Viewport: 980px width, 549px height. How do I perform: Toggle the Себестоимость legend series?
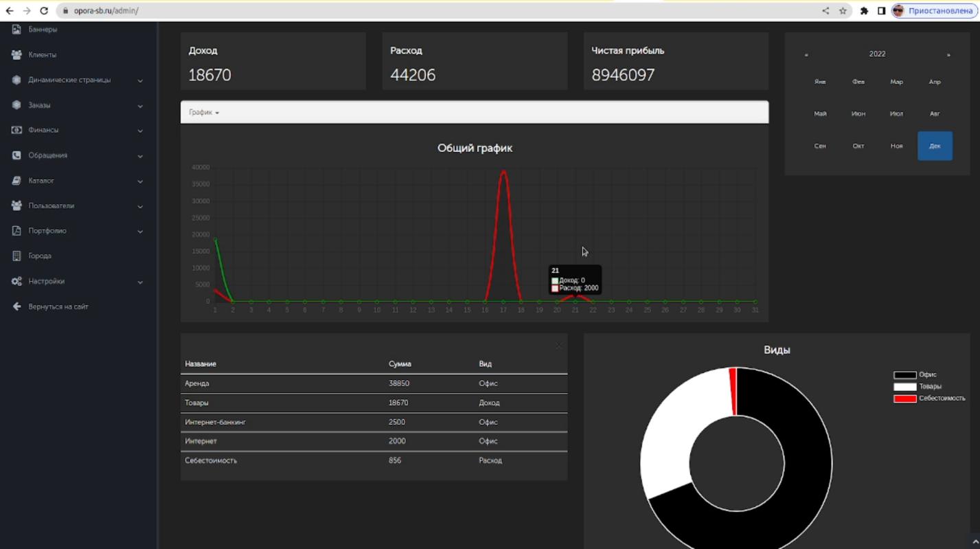click(x=942, y=399)
